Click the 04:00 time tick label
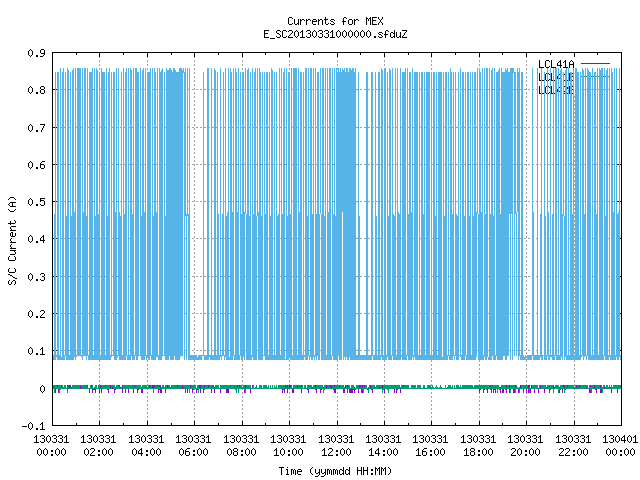The image size is (640, 480). (x=146, y=452)
